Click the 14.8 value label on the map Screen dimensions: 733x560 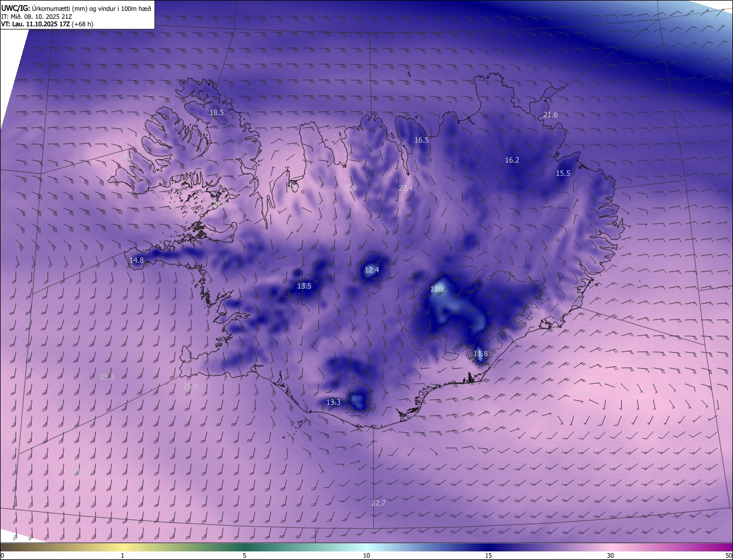(136, 260)
